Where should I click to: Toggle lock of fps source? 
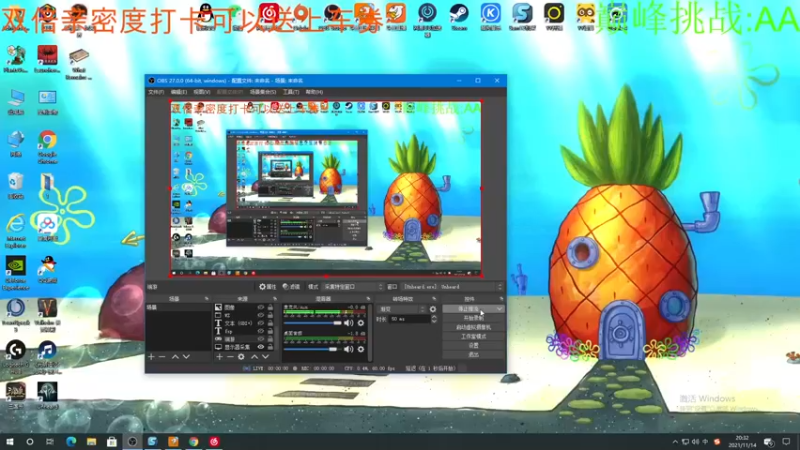point(270,331)
